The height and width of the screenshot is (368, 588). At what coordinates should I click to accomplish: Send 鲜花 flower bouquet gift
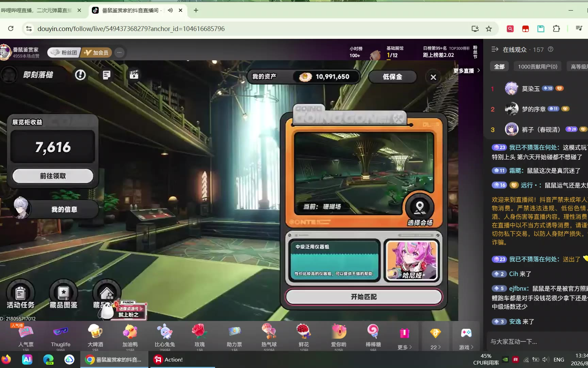304,336
